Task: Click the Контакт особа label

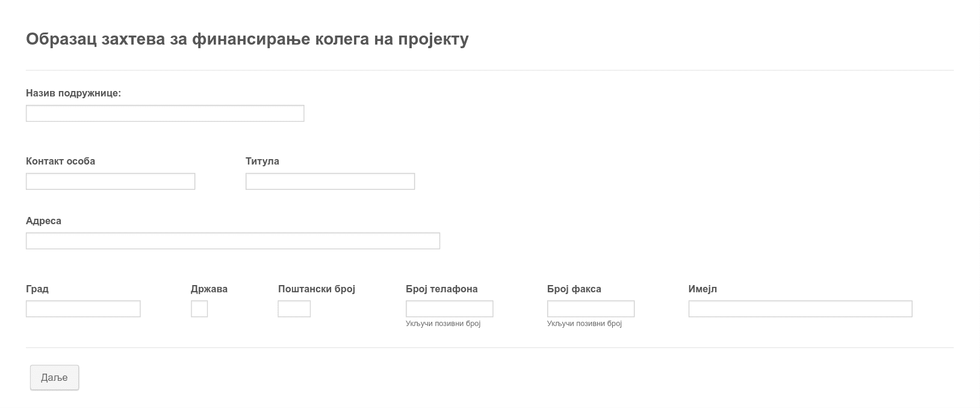Action: pos(60,162)
